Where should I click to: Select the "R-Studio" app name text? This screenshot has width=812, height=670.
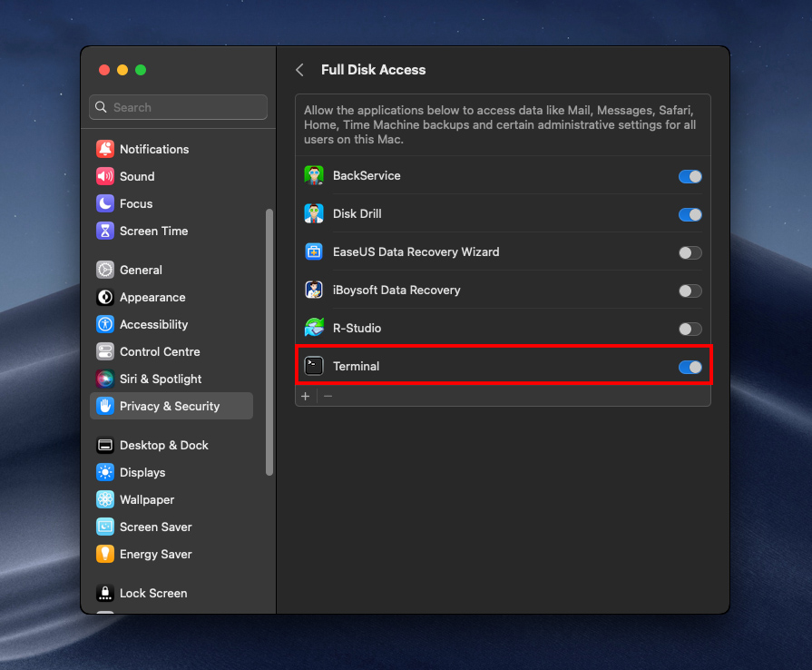[x=357, y=328]
